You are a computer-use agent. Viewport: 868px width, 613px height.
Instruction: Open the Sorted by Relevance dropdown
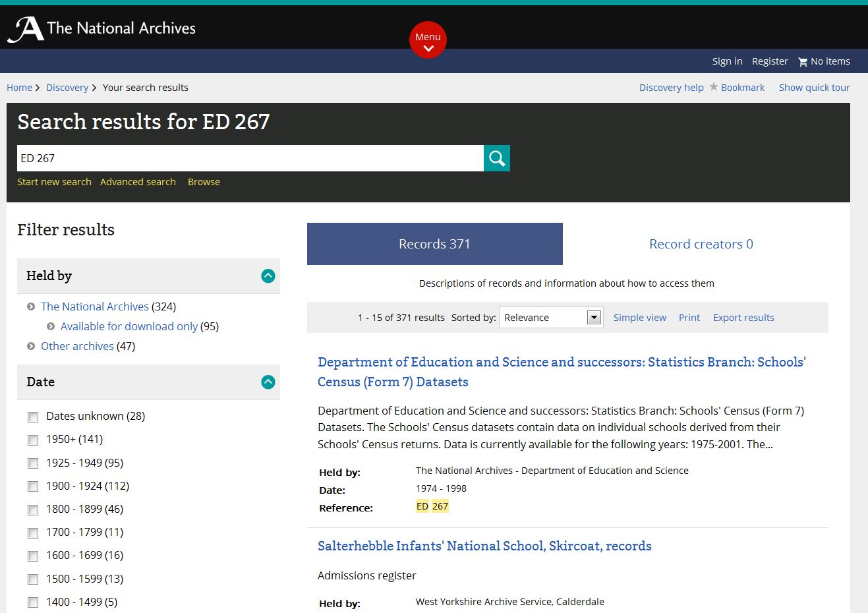(x=551, y=318)
